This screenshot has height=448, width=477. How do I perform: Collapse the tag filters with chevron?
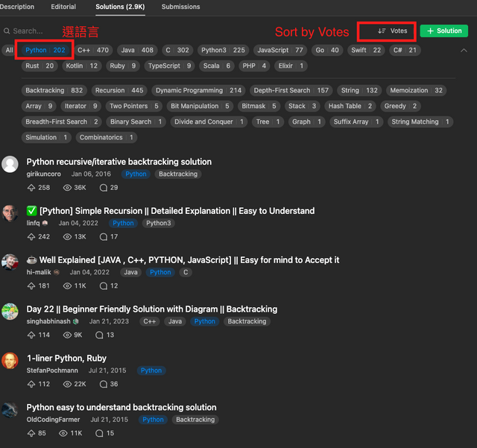[x=464, y=50]
